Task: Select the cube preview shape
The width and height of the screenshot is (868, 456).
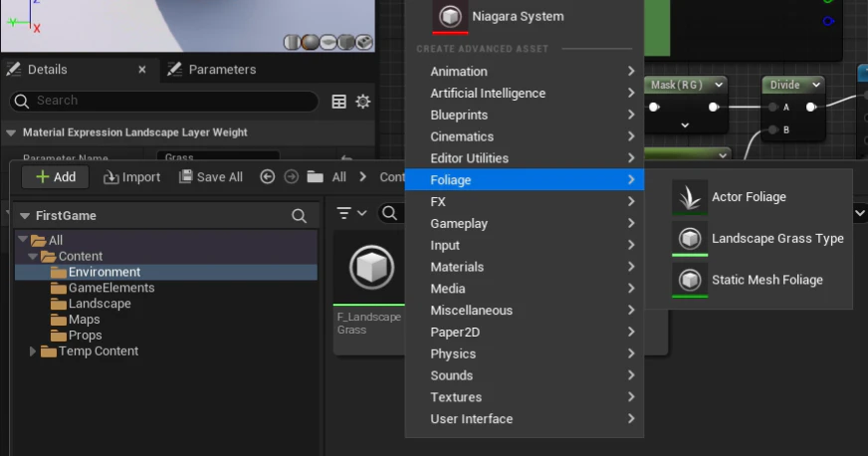Action: click(x=346, y=42)
